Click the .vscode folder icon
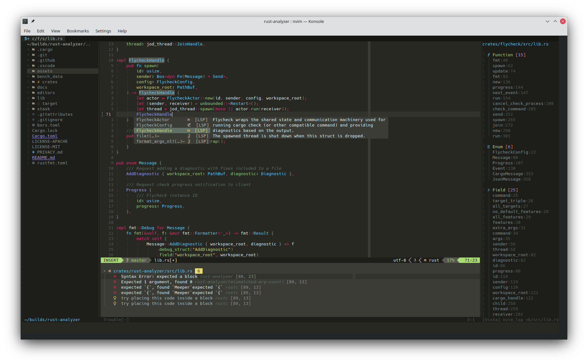This screenshot has height=364, width=588. (x=33, y=66)
